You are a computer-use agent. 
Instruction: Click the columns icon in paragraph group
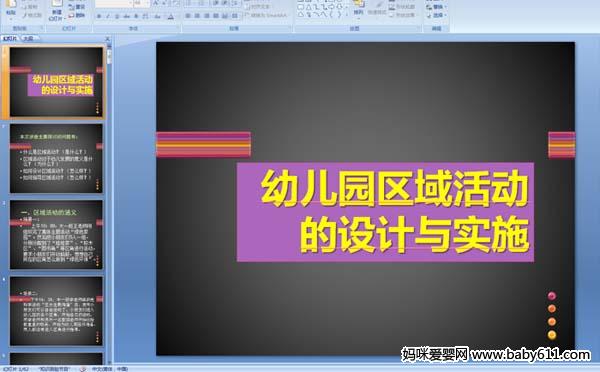(235, 16)
